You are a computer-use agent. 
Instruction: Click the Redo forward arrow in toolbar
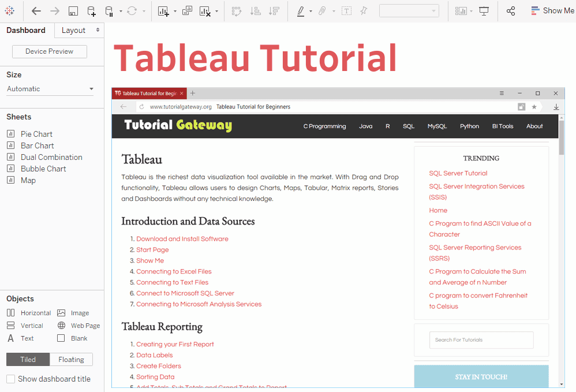coord(55,11)
